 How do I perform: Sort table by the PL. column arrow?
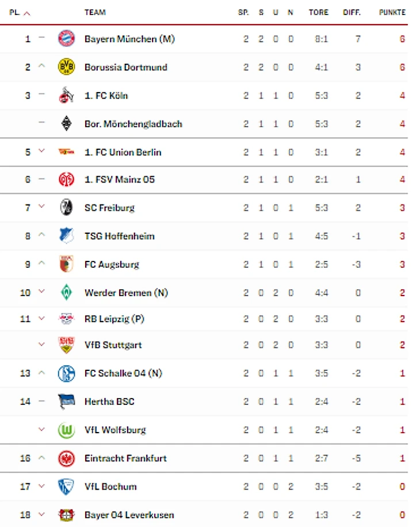click(28, 13)
